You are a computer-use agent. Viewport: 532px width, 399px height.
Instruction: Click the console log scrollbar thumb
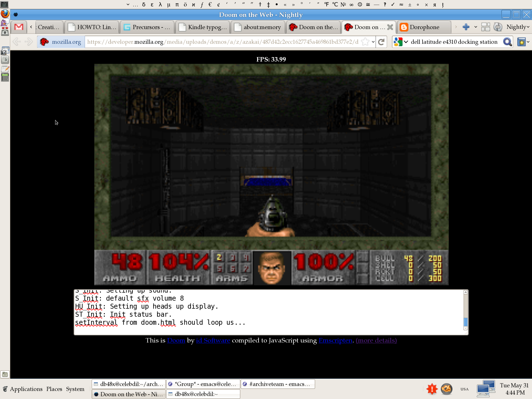coord(465,322)
